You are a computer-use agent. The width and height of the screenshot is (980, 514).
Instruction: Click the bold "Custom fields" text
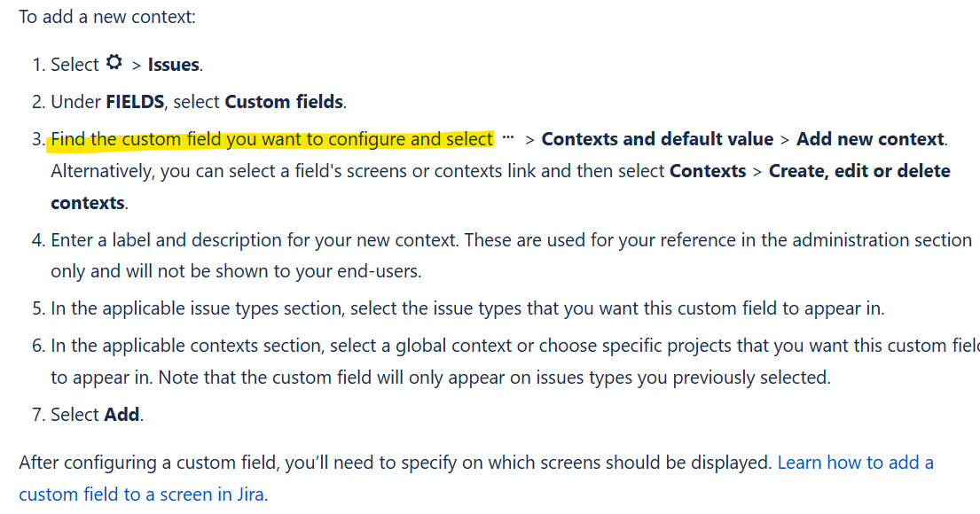[284, 102]
